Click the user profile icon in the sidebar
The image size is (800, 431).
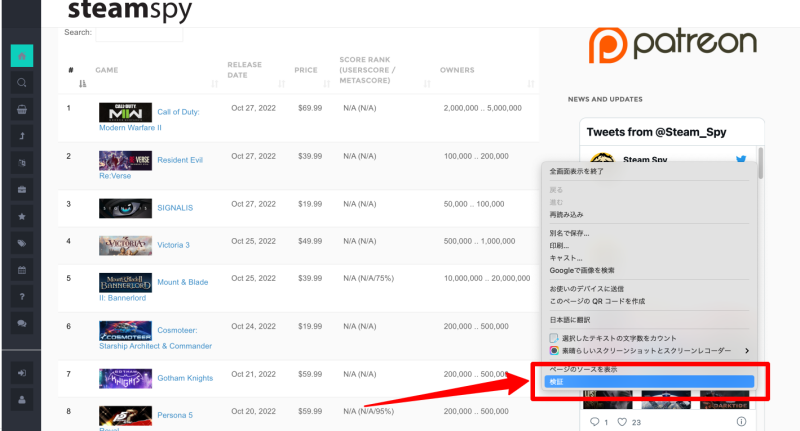[x=21, y=399]
